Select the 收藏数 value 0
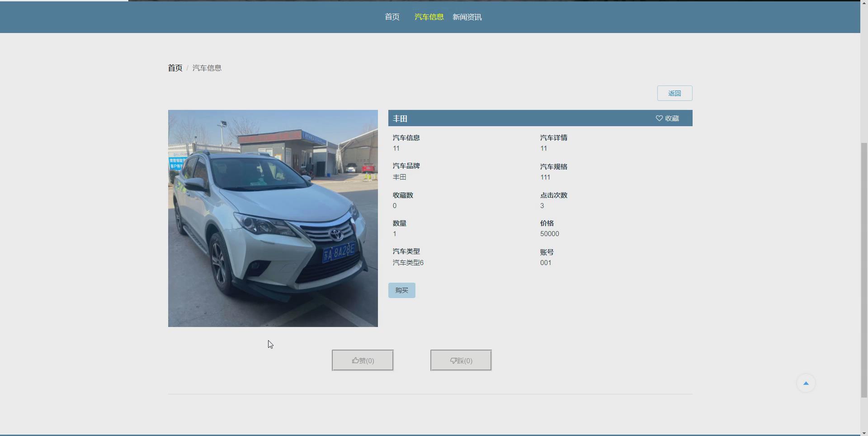Image resolution: width=868 pixels, height=436 pixels. [395, 206]
